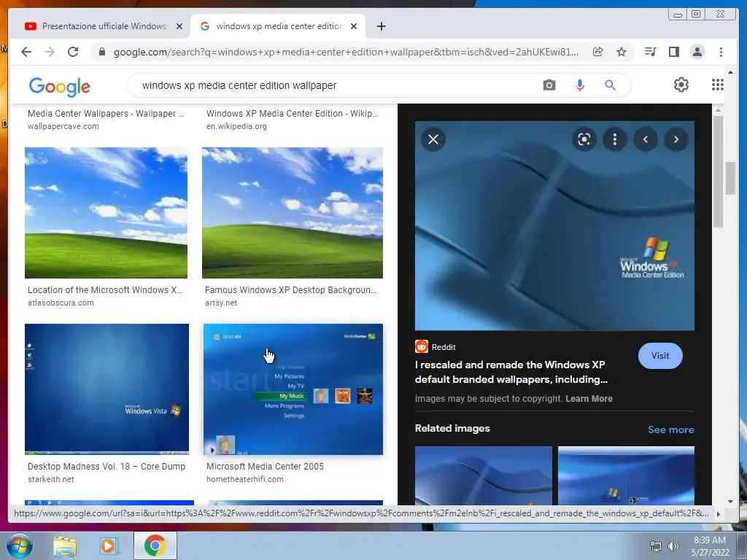The width and height of the screenshot is (747, 560).
Task: Focus the search query input field
Action: coord(333,85)
